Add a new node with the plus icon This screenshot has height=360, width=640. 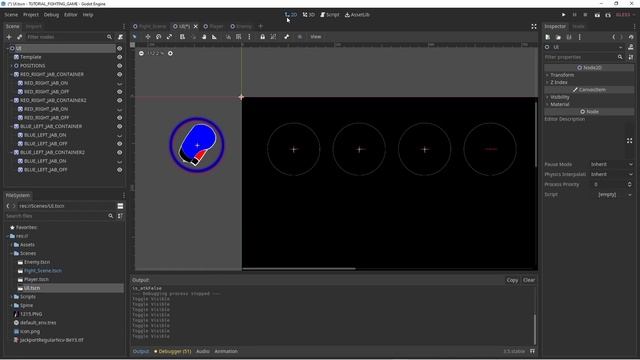9,37
